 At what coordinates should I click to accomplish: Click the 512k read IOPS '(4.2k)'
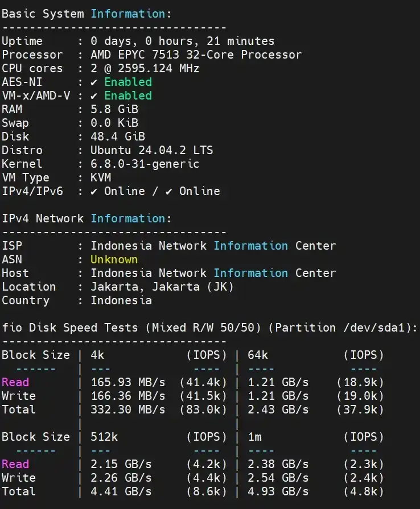pyautogui.click(x=207, y=464)
